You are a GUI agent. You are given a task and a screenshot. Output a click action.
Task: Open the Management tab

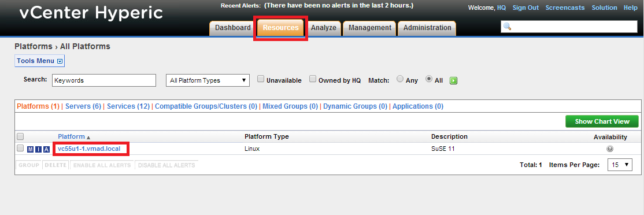pos(369,28)
